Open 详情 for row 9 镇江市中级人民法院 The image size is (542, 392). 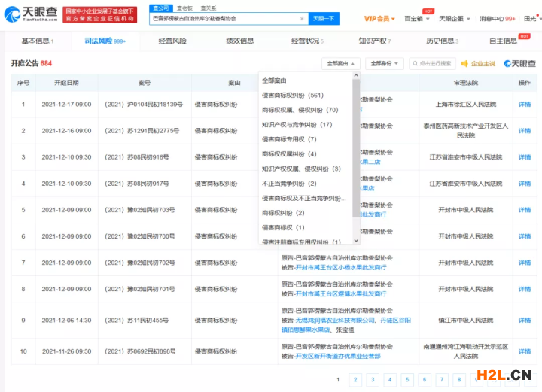525,321
